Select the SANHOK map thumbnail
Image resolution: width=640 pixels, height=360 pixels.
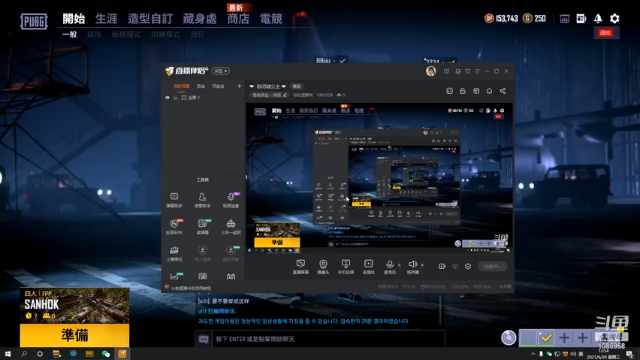(x=75, y=306)
